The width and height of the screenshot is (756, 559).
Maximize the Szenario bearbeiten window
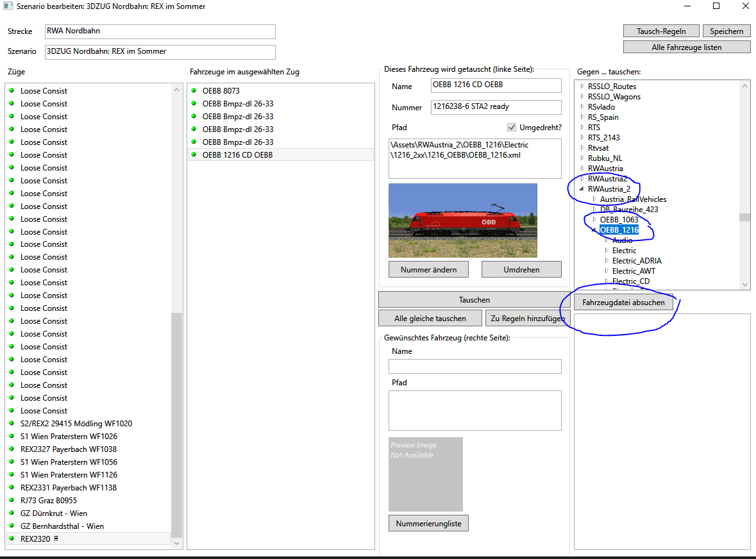[716, 6]
